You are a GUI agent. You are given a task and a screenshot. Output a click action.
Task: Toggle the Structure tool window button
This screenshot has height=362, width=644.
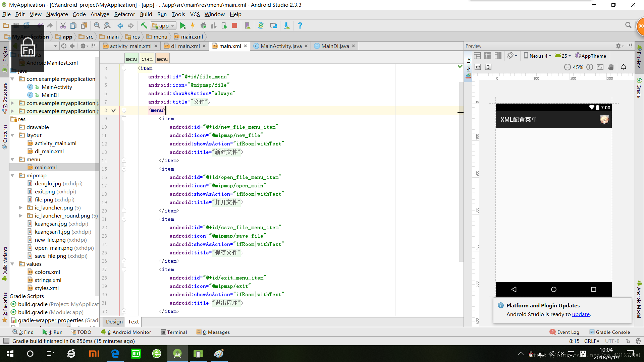point(5,98)
